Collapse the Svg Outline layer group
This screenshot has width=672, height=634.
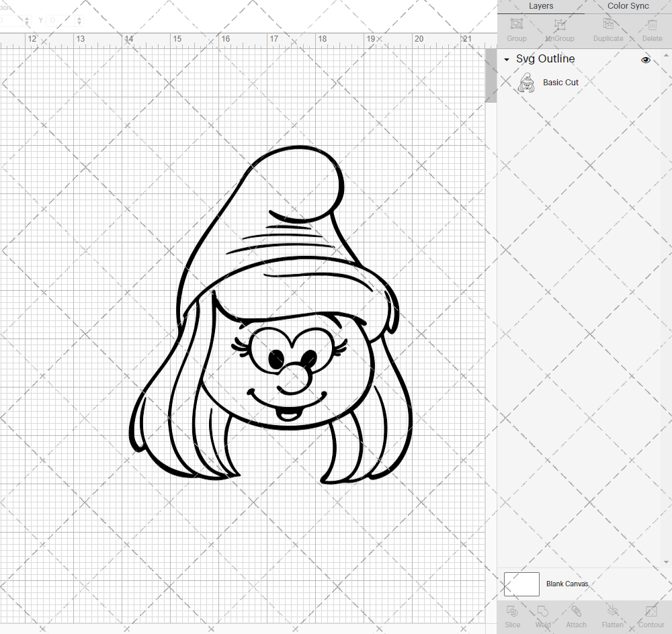coord(507,60)
